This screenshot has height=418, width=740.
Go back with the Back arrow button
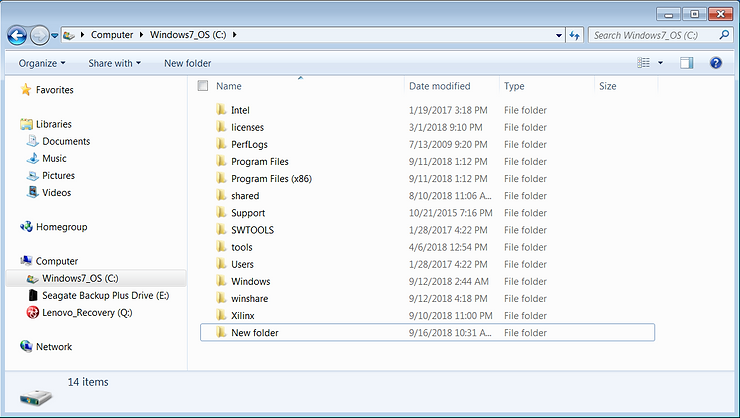point(17,35)
